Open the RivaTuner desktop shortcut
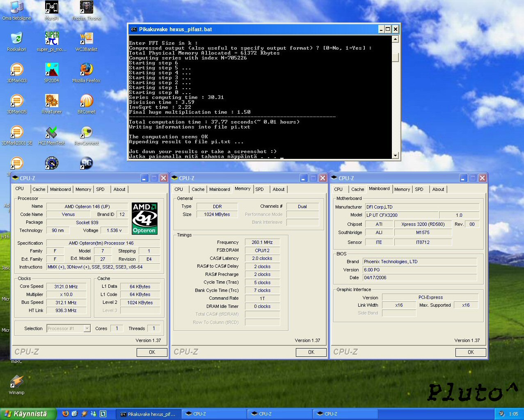Viewport: 524px width, 420px height. click(x=52, y=104)
